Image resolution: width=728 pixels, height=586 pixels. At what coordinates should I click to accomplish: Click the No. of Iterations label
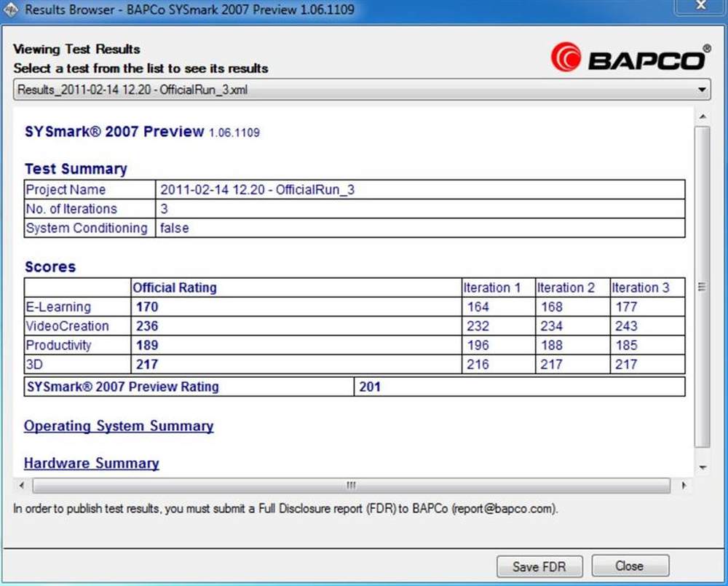pyautogui.click(x=71, y=209)
